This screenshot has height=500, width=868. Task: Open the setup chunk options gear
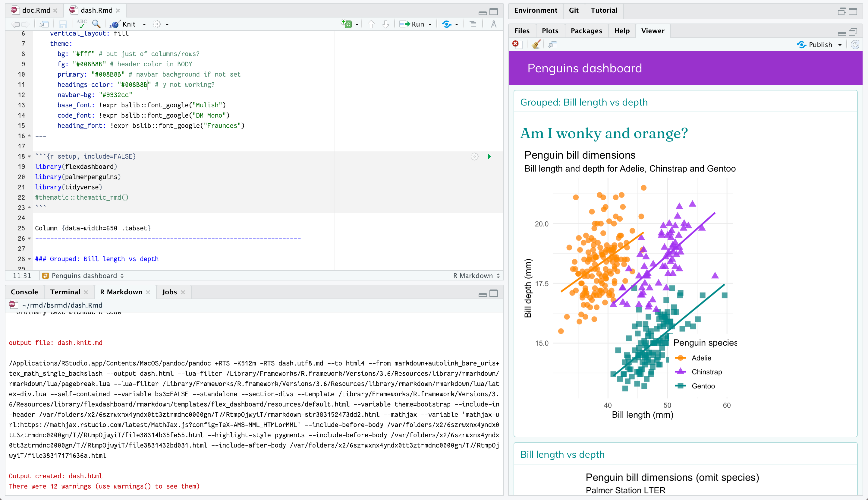point(474,157)
